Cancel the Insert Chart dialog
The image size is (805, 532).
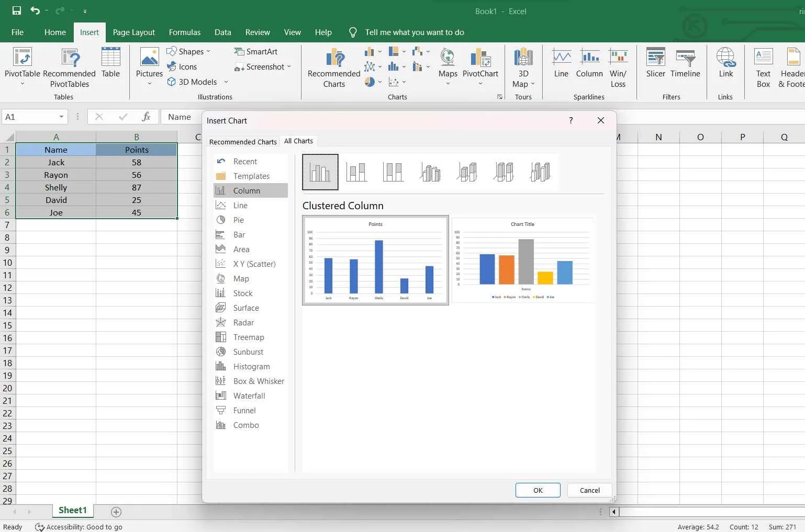pyautogui.click(x=589, y=490)
